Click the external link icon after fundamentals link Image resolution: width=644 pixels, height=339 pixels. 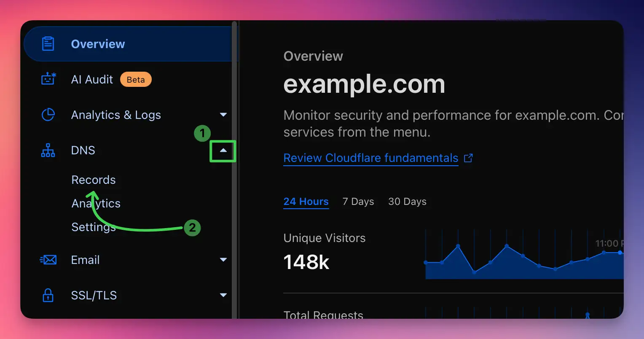pos(469,158)
